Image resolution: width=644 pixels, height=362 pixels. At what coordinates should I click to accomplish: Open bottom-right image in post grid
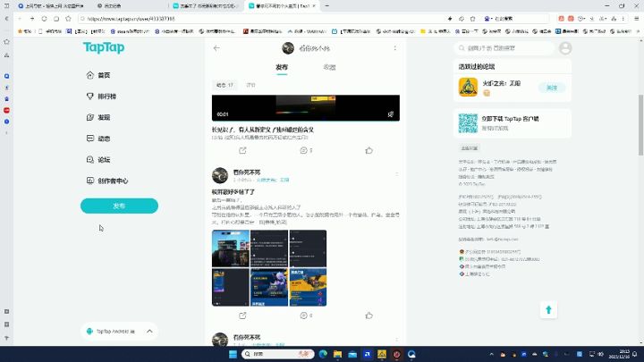click(x=308, y=287)
